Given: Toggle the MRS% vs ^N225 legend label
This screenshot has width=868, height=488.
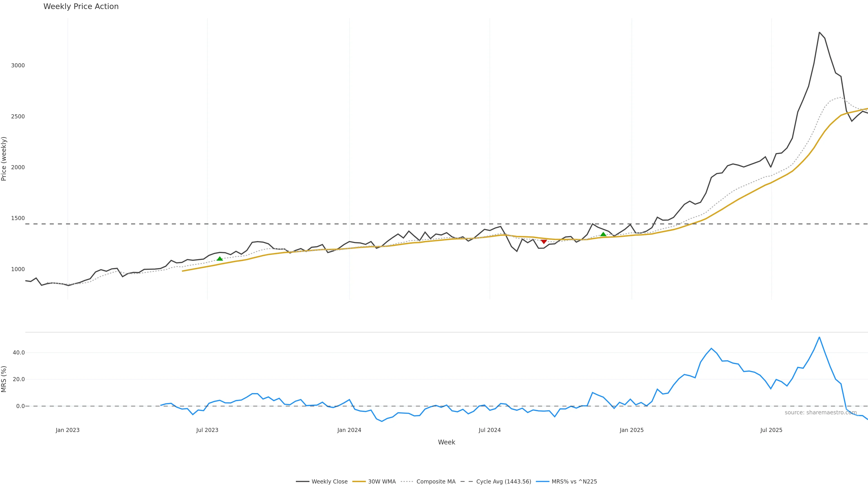Looking at the screenshot, I should coord(574,482).
